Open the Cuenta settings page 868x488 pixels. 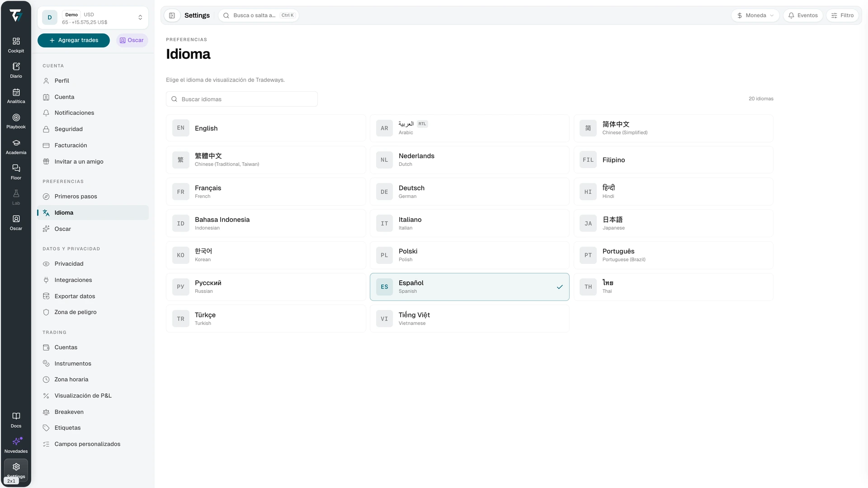93,97
